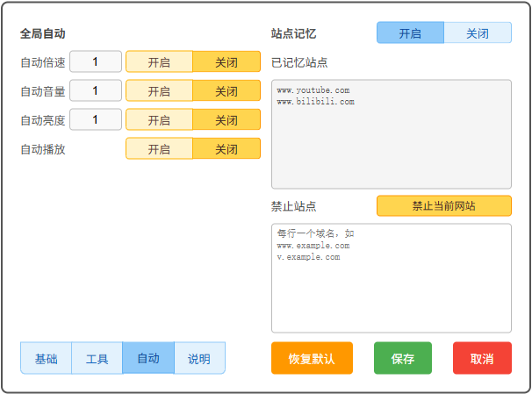This screenshot has width=532, height=394.
Task: Select www.bilibili.com in remembered sites
Action: pos(315,102)
